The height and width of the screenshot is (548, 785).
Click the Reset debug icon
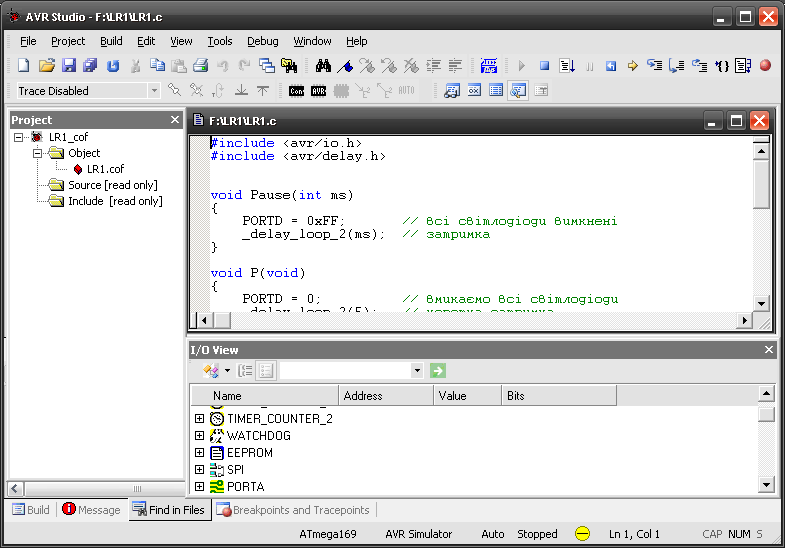pyautogui.click(x=611, y=66)
